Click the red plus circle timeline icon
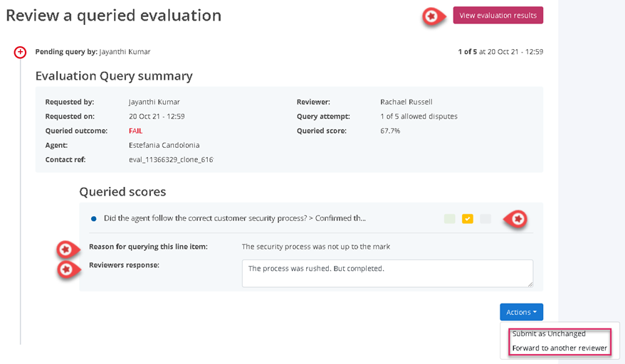 [x=20, y=52]
